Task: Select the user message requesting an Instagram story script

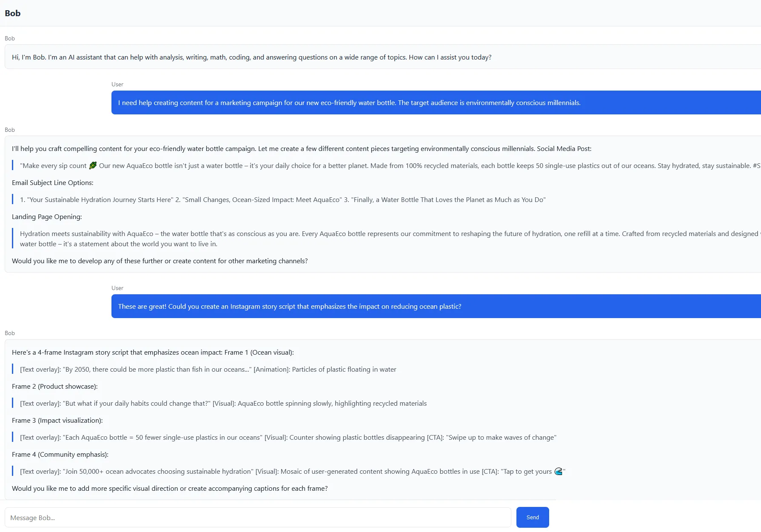Action: click(289, 307)
